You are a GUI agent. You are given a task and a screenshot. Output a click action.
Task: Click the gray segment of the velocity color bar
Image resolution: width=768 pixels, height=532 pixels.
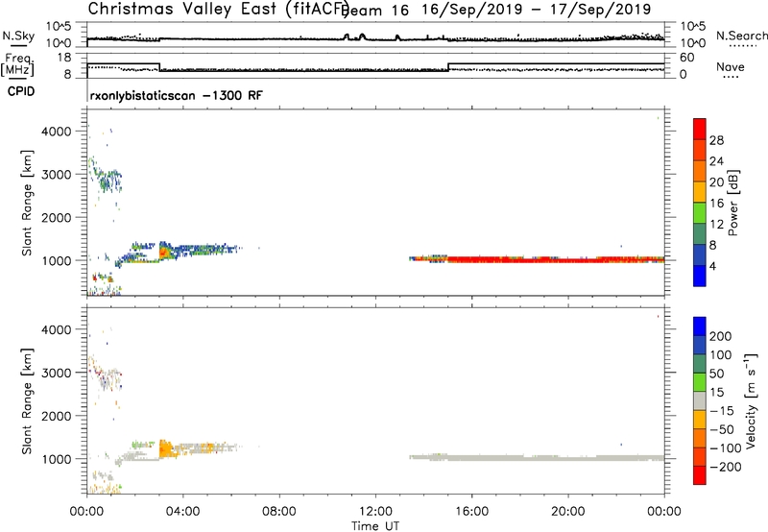click(700, 400)
